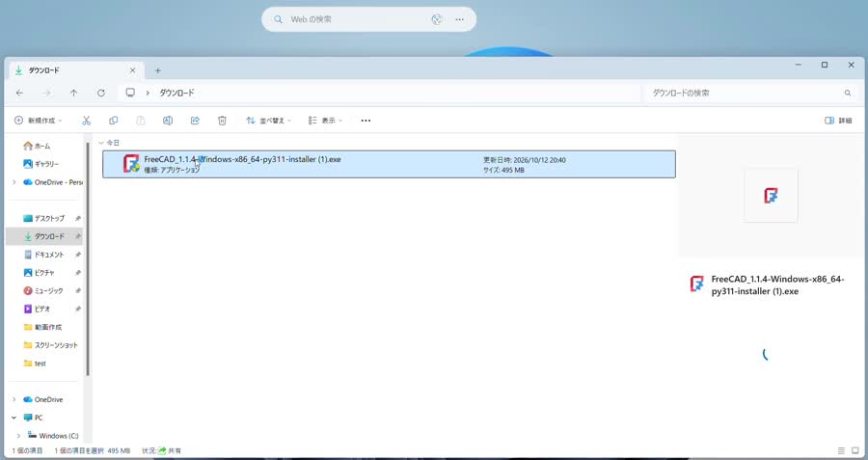Click the 状況: 共有 status entry
Image resolution: width=868 pixels, height=460 pixels.
click(x=162, y=450)
